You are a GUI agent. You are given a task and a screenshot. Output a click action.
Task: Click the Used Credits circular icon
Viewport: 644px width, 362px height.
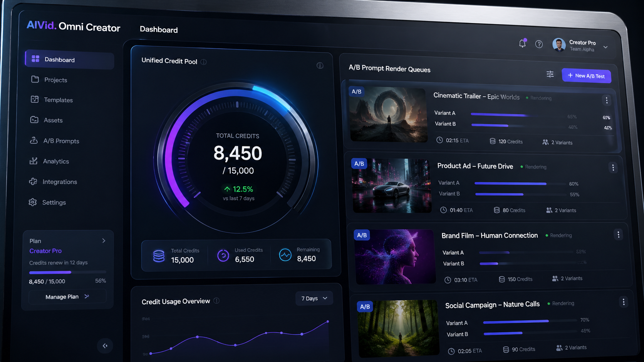(x=223, y=255)
